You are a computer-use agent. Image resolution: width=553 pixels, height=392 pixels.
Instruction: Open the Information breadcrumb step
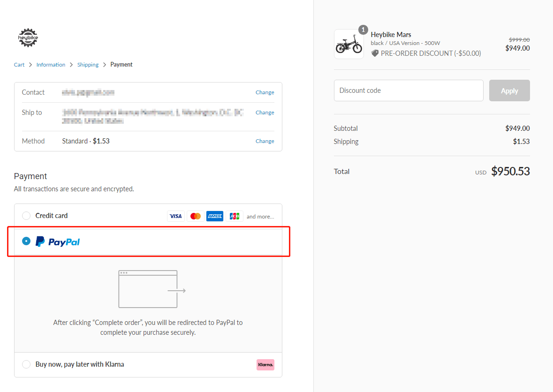tap(51, 65)
